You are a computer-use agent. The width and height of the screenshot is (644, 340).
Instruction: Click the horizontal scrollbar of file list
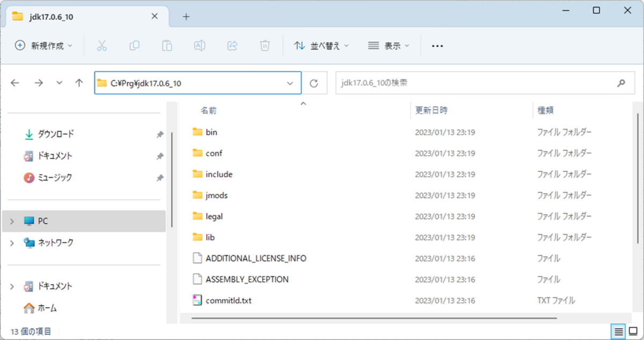(x=373, y=319)
